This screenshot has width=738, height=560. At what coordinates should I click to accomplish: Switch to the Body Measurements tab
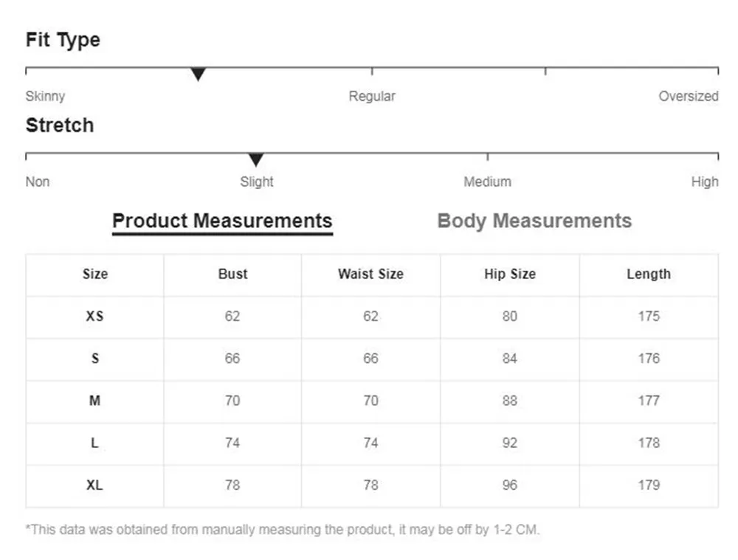click(x=534, y=221)
